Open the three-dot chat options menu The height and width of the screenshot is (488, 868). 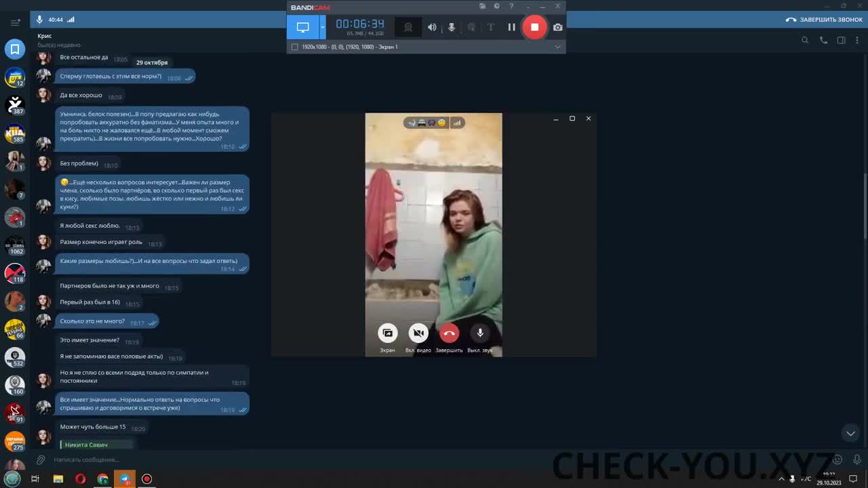point(857,41)
